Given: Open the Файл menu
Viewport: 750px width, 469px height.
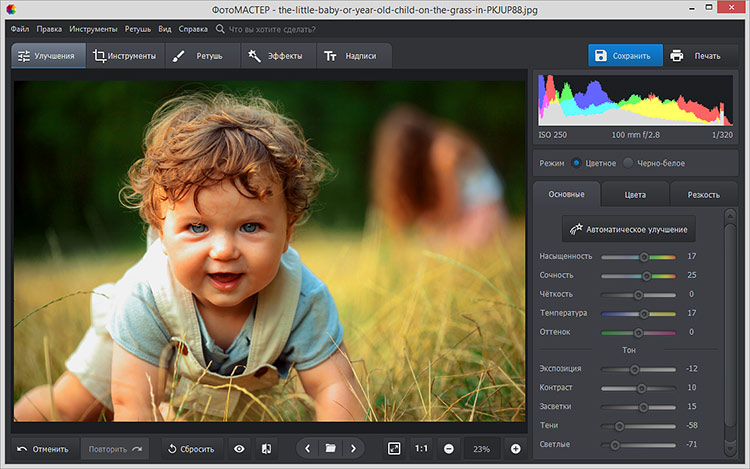Looking at the screenshot, I should [x=20, y=29].
